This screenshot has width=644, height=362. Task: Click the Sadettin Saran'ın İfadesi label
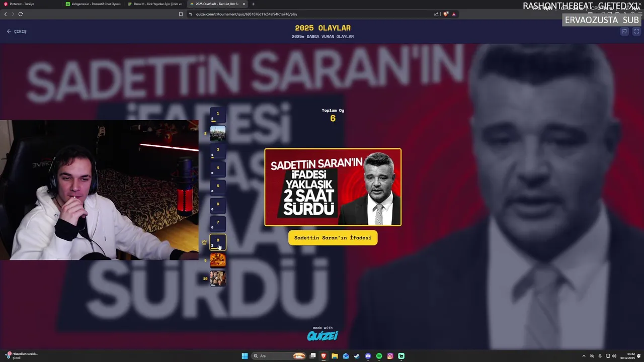(x=333, y=238)
